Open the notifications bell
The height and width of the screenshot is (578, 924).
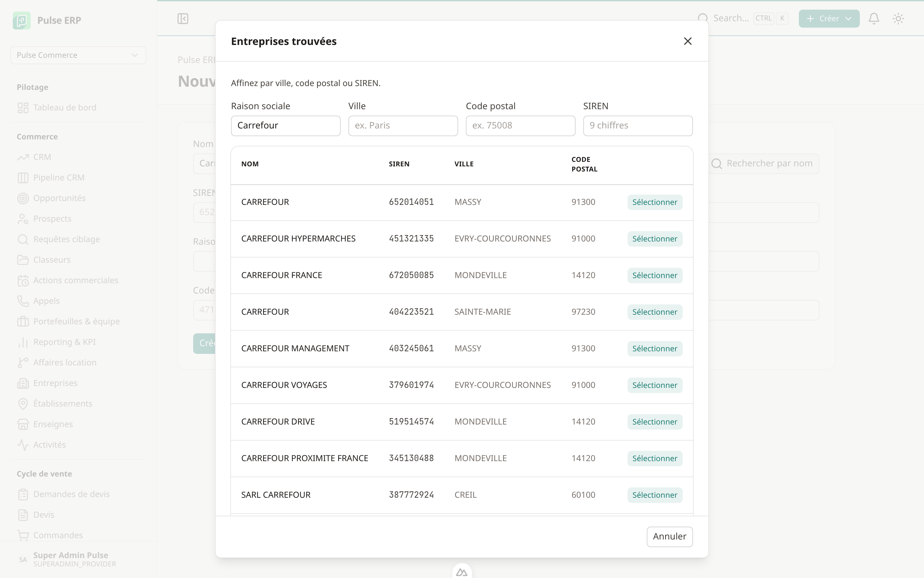coord(874,19)
